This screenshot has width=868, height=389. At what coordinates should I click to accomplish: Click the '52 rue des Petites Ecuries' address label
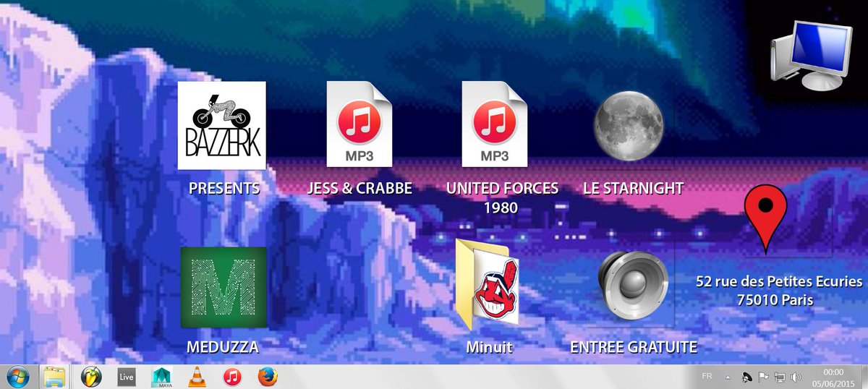779,281
